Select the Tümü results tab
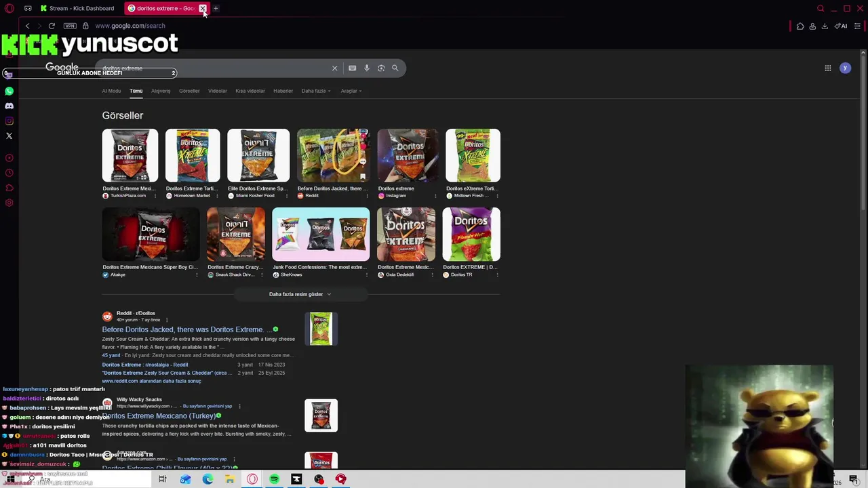Image resolution: width=868 pixels, height=488 pixels. click(136, 91)
